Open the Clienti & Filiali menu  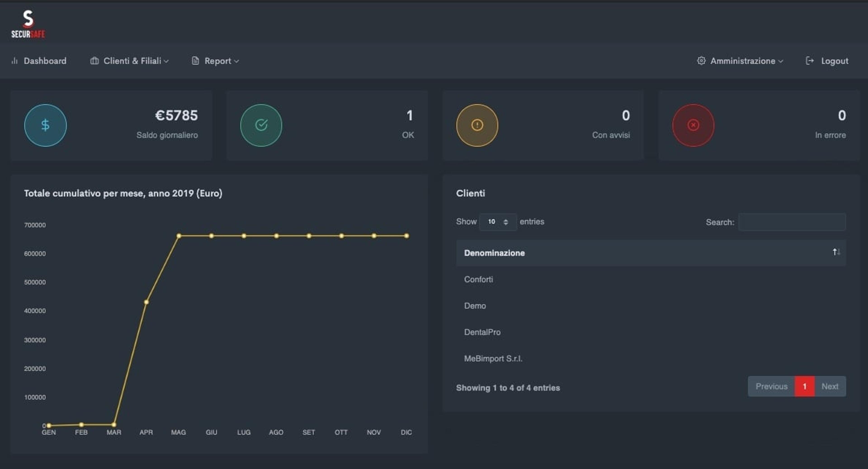pos(129,61)
